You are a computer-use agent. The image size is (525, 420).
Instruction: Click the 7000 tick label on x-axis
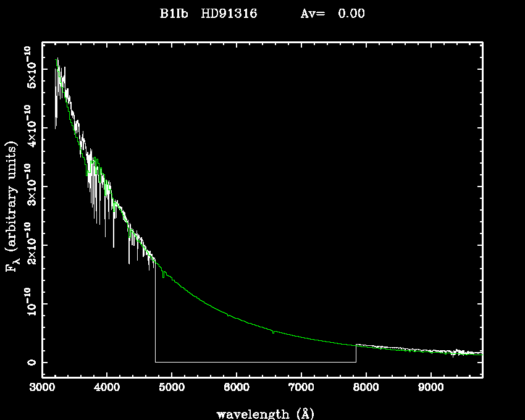coord(301,389)
